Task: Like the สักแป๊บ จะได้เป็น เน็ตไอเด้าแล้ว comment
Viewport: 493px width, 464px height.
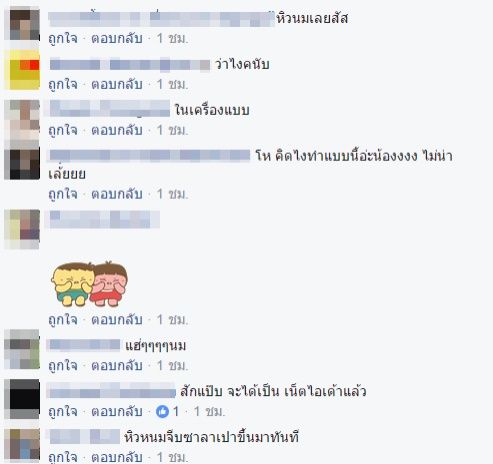Action: [x=63, y=412]
